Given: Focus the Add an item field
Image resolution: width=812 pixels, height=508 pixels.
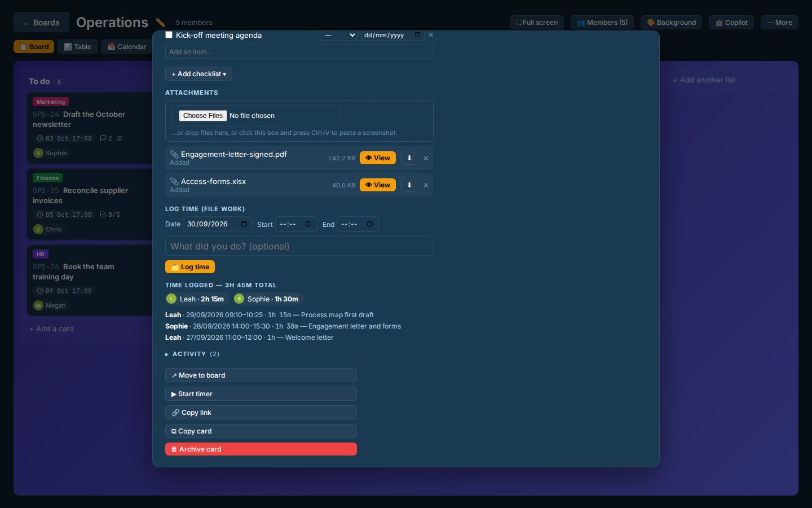Looking at the screenshot, I should click(x=299, y=52).
